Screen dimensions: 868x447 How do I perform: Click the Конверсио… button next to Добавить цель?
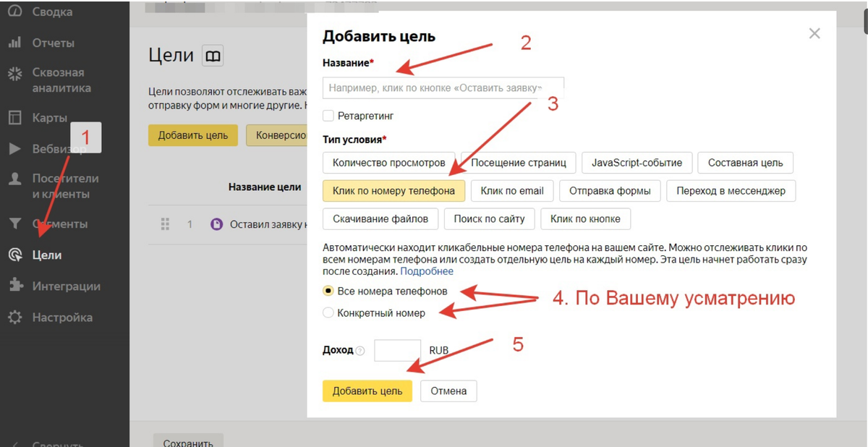click(277, 135)
